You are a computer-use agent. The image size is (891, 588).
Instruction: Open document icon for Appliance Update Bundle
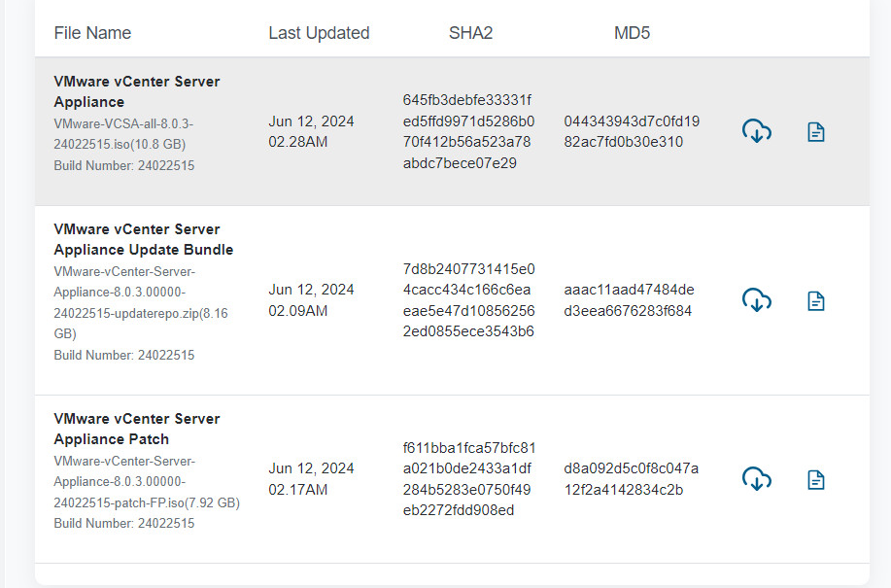(816, 300)
